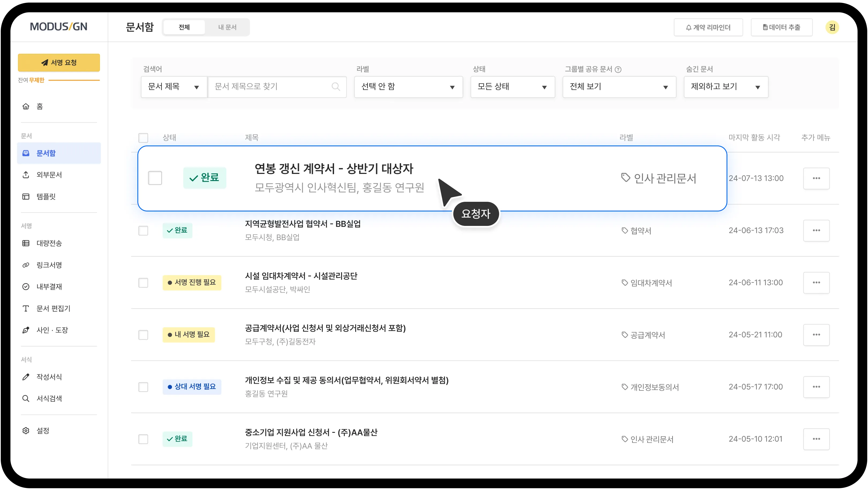Click the 대량전송 bulk send icon
This screenshot has width=868, height=492.
coord(26,243)
